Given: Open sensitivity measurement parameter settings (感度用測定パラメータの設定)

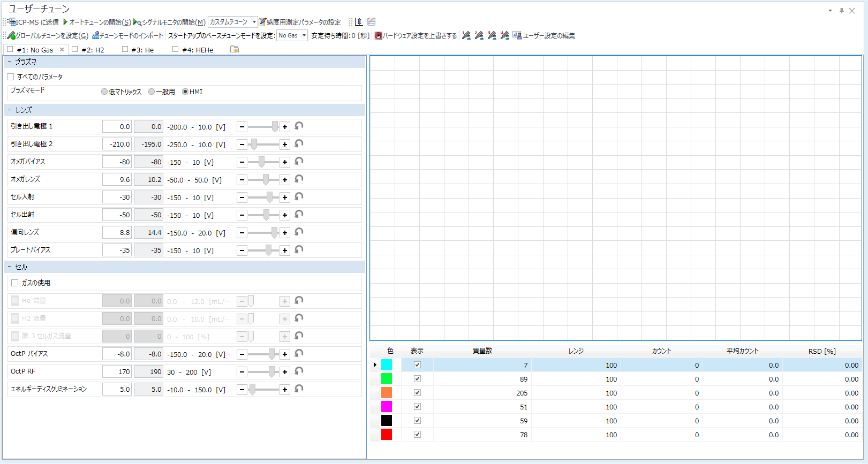Looking at the screenshot, I should pyautogui.click(x=300, y=22).
